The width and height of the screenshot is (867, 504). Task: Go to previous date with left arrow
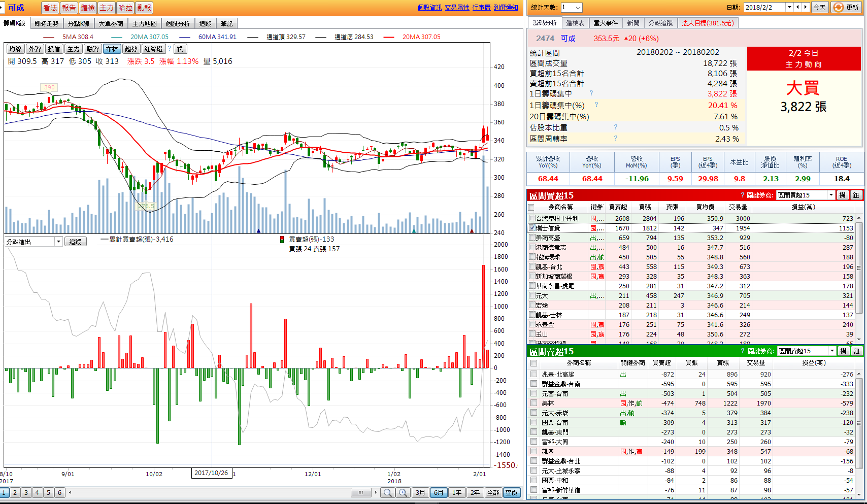click(x=797, y=7)
